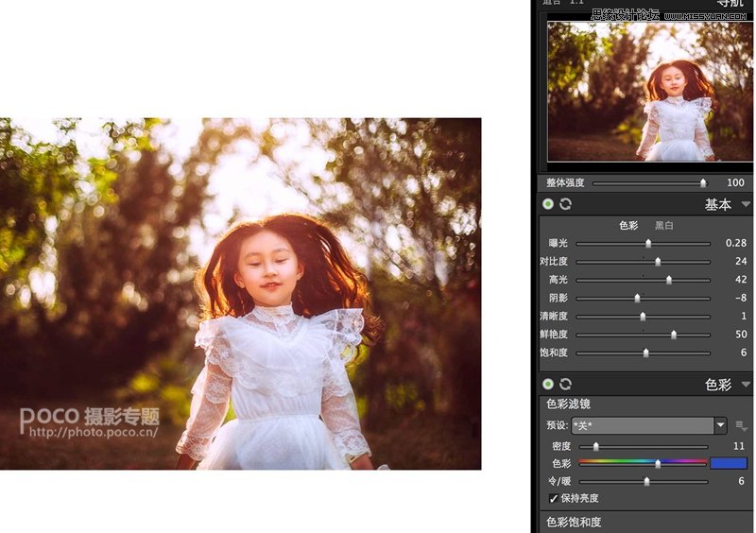Click the 清晰度 slider handle
This screenshot has height=533, width=756.
[x=643, y=317]
